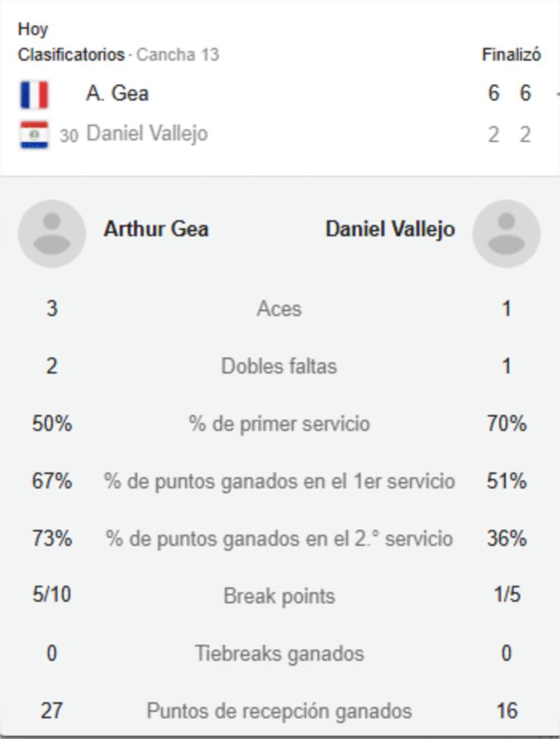The image size is (560, 739).
Task: Click the Break points row label
Action: 279,596
